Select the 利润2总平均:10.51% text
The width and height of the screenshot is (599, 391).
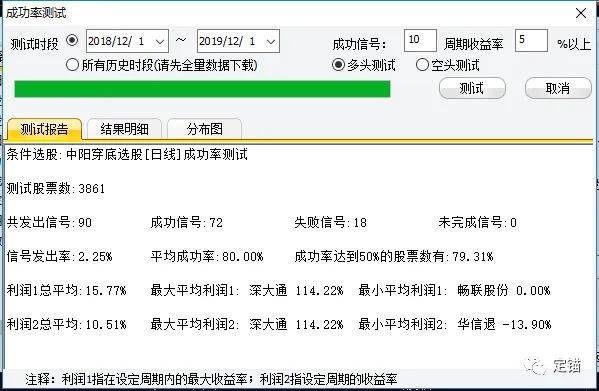[x=66, y=325]
